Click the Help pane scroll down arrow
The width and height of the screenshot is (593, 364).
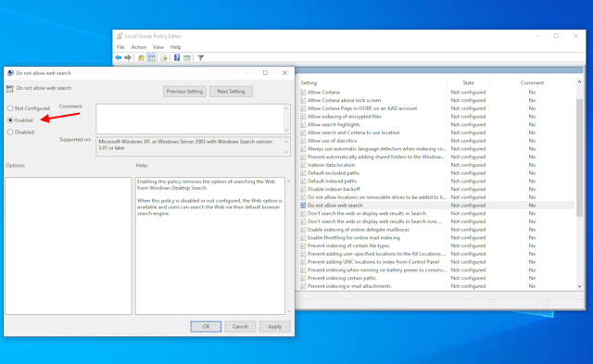point(288,311)
